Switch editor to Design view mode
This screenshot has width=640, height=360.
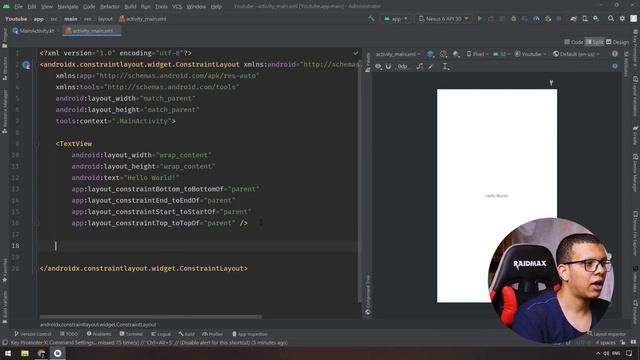pyautogui.click(x=618, y=42)
